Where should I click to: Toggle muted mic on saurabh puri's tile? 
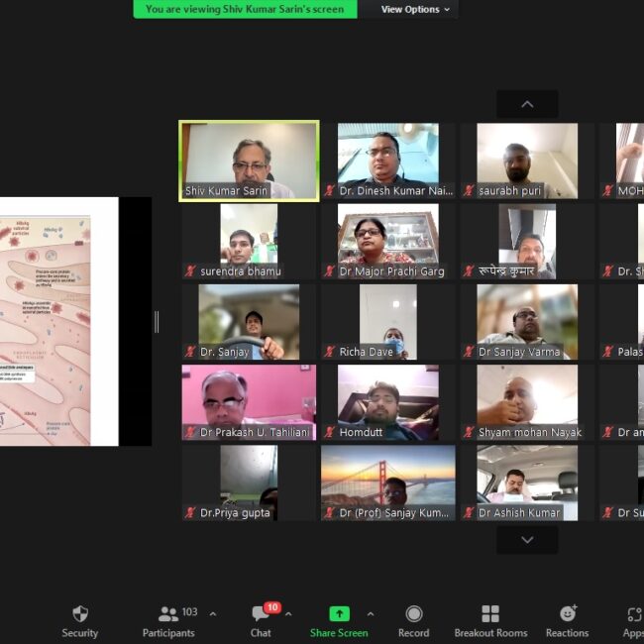click(469, 190)
